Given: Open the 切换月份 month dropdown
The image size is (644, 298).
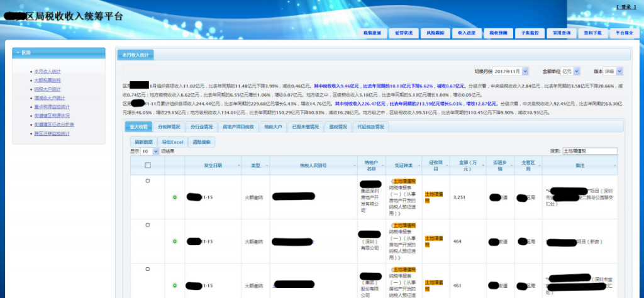Looking at the screenshot, I should pyautogui.click(x=511, y=71).
